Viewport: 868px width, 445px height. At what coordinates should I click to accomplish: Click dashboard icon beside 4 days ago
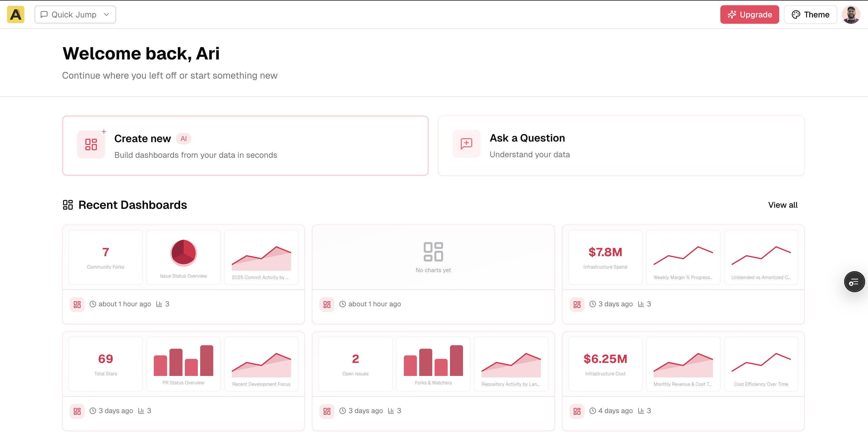(x=576, y=411)
